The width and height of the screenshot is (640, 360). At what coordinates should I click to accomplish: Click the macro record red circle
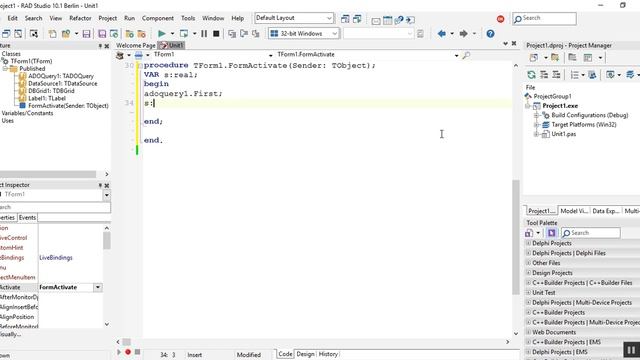click(128, 352)
